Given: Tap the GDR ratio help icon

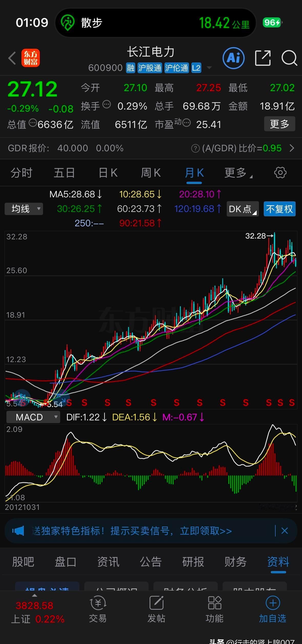Looking at the screenshot, I should 195,148.
